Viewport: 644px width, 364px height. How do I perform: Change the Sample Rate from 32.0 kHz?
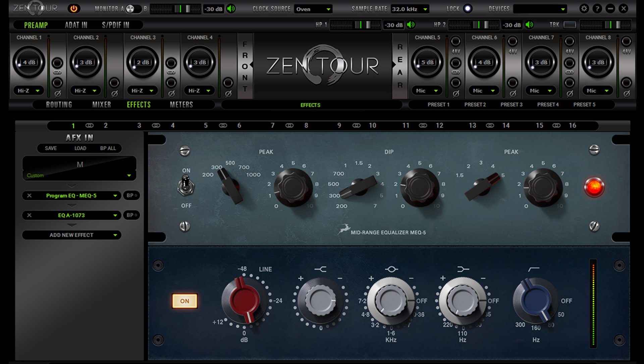coord(410,9)
